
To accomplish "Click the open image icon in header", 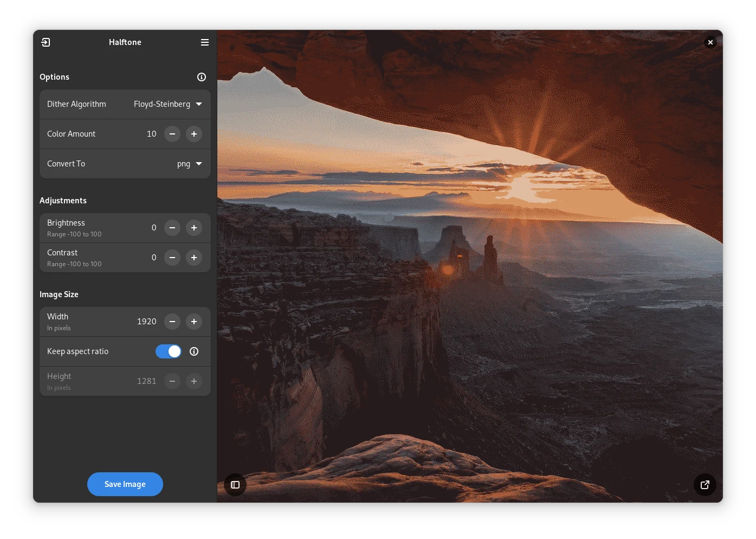I will coord(46,42).
